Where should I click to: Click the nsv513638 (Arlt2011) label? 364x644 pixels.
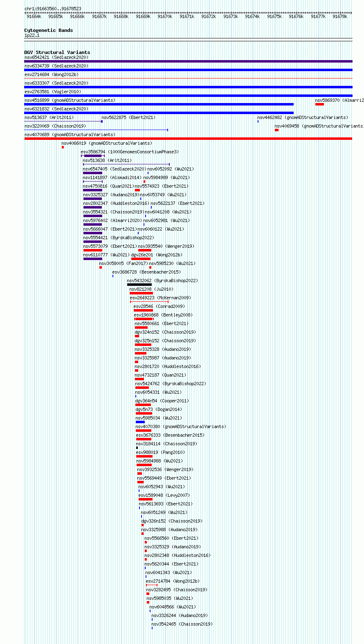coord(107,160)
